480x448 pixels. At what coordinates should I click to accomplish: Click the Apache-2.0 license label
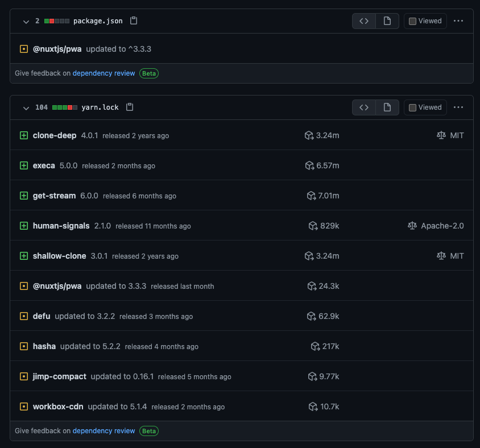click(442, 226)
